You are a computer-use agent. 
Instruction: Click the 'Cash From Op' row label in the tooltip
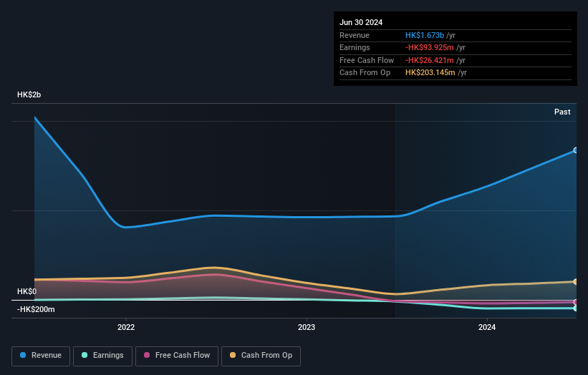[x=365, y=73]
